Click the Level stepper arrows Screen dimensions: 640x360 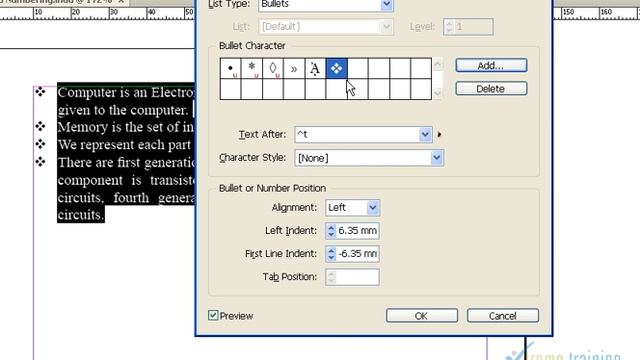click(x=449, y=27)
